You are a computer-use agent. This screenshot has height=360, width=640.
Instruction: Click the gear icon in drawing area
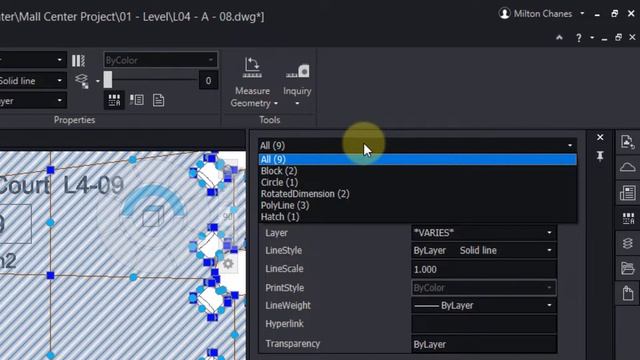pyautogui.click(x=228, y=264)
